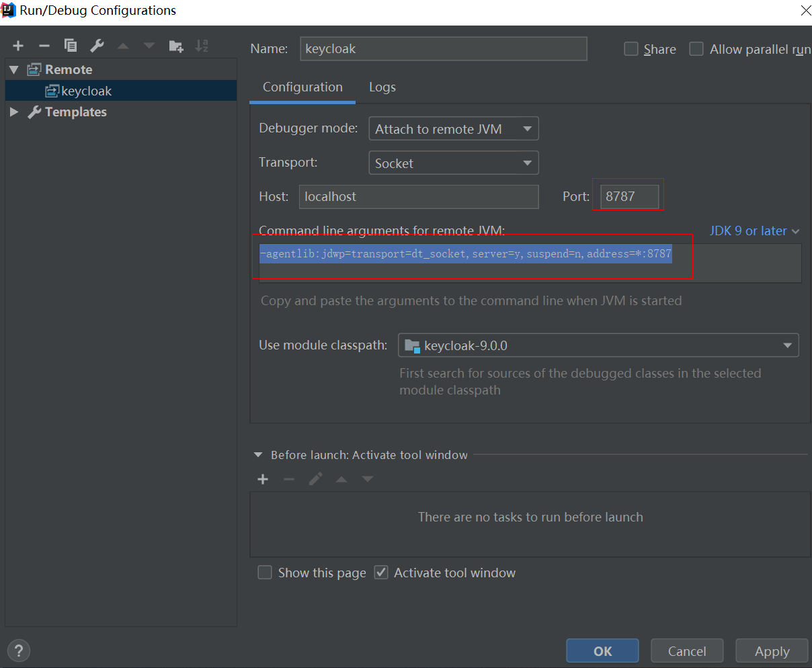The height and width of the screenshot is (668, 812).
Task: Click the Port field showing 8787
Action: tap(629, 196)
